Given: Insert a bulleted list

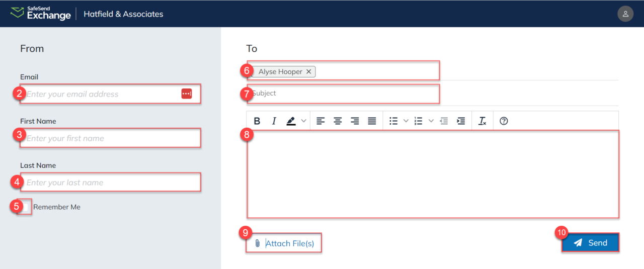Looking at the screenshot, I should [x=393, y=121].
